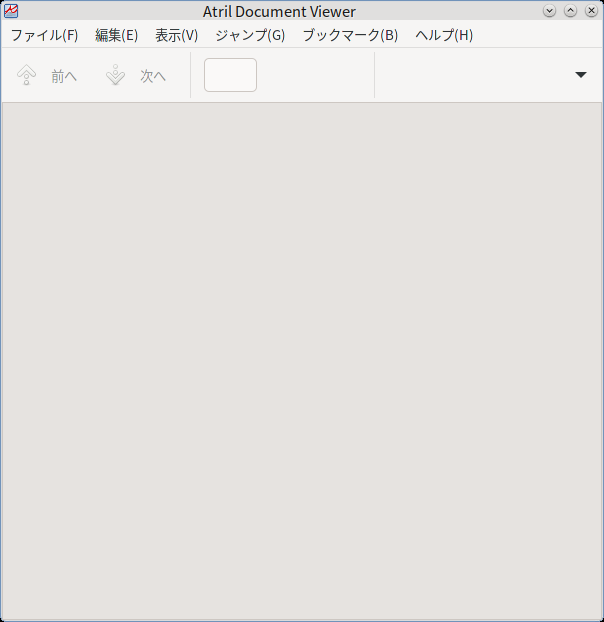The width and height of the screenshot is (604, 622).
Task: Minimize the Atril Document Viewer window
Action: tap(549, 11)
